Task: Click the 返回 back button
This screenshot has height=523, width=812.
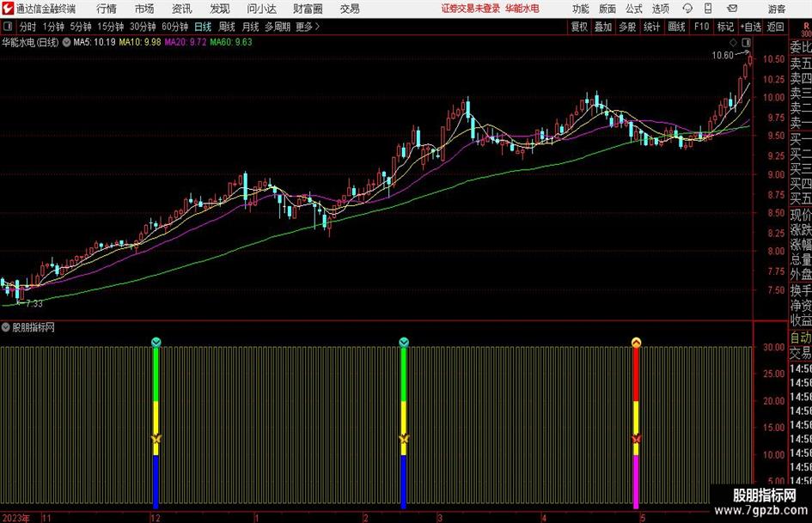Action: click(775, 27)
